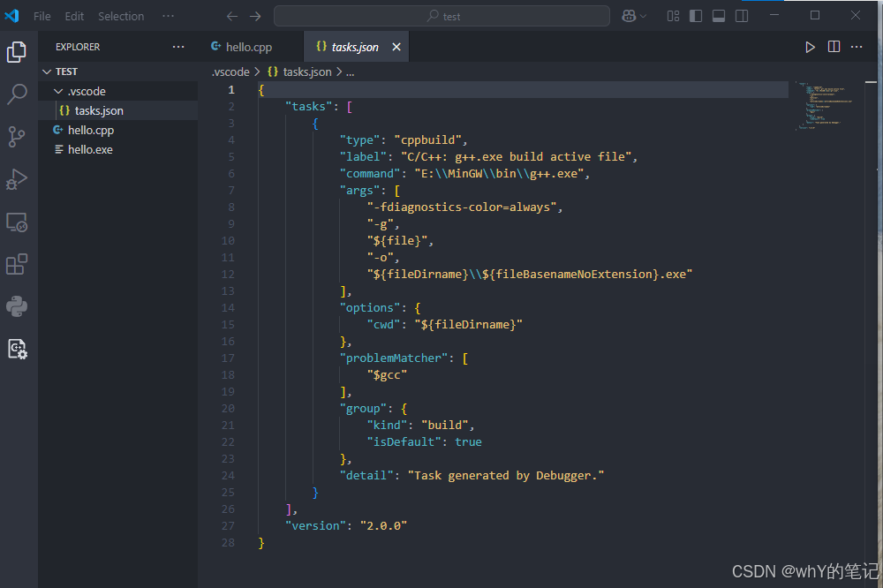Screen dimensions: 883x588
Task: Toggle the primary side bar
Action: coord(696,16)
